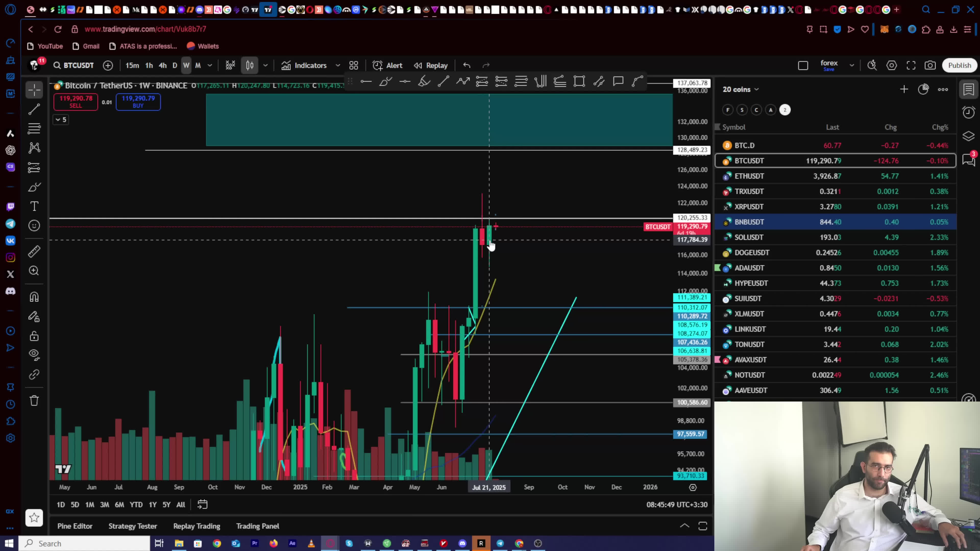Viewport: 980px width, 551px height.
Task: Take a chart snapshot with camera icon
Action: tap(930, 65)
